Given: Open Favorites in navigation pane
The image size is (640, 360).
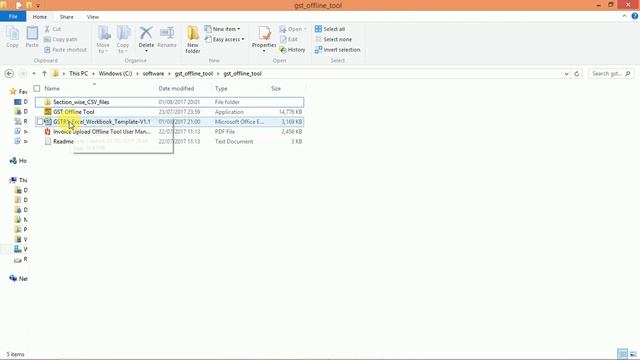Looking at the screenshot, I should [18, 92].
